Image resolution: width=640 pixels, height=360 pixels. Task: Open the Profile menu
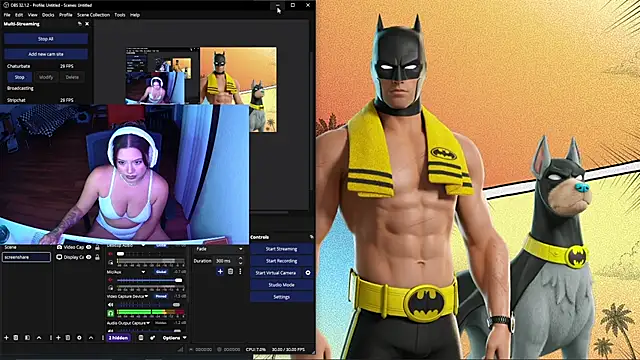pos(66,15)
